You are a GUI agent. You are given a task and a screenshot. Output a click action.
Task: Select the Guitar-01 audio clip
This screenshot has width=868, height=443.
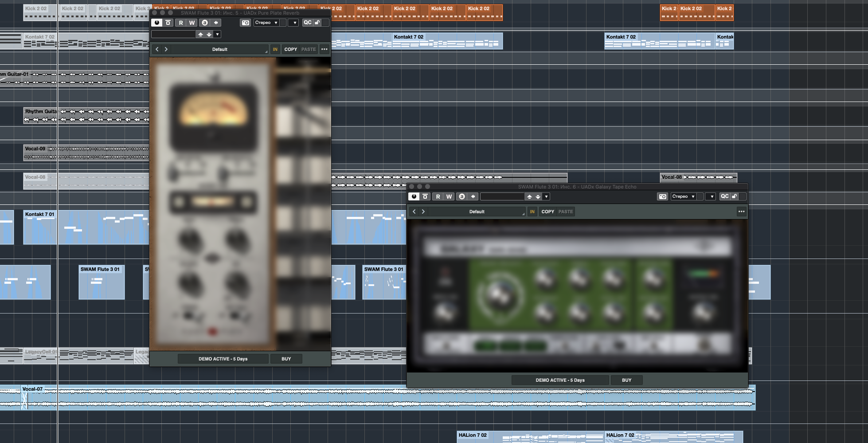point(74,78)
